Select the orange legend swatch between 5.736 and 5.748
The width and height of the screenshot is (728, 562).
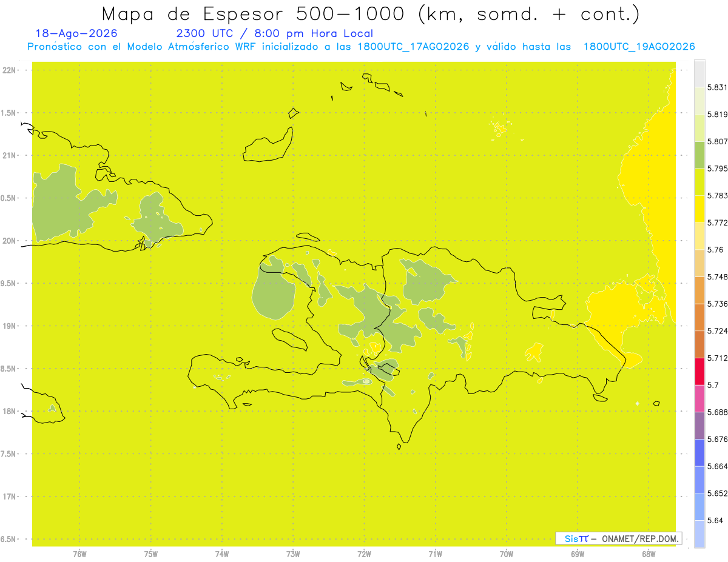(699, 290)
